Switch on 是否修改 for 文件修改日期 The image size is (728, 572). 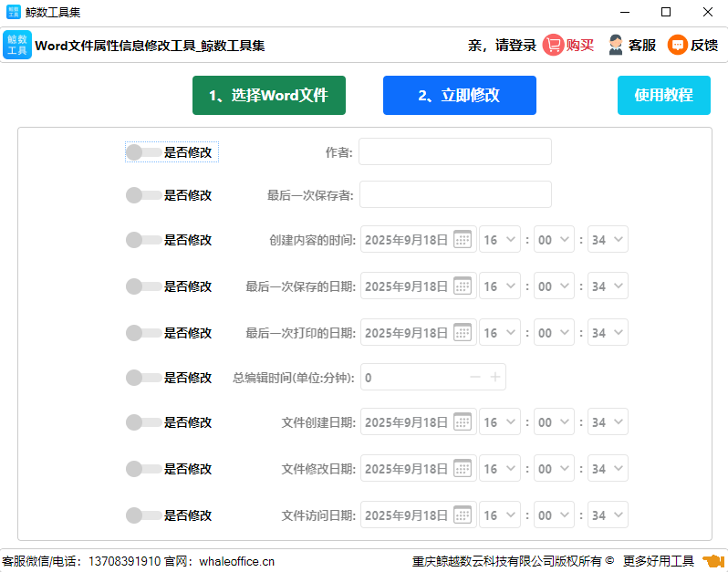click(143, 469)
